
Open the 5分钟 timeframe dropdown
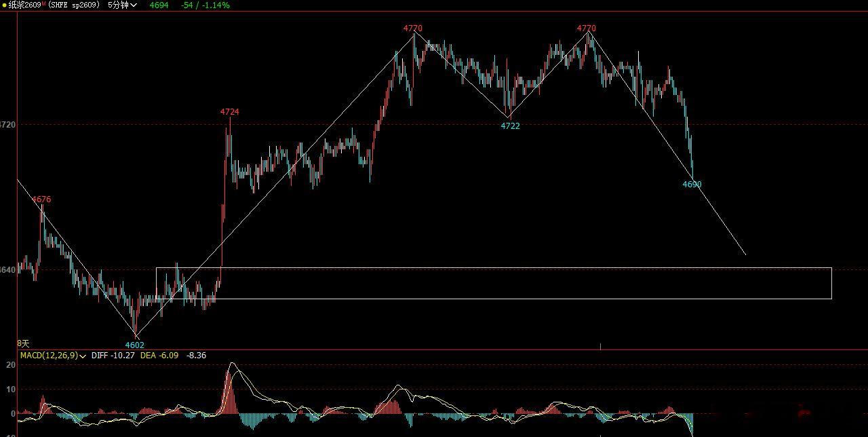coord(122,5)
